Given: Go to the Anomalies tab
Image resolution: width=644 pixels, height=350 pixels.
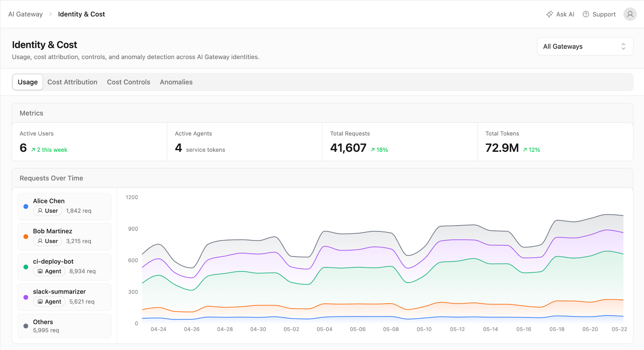Looking at the screenshot, I should click(x=176, y=82).
